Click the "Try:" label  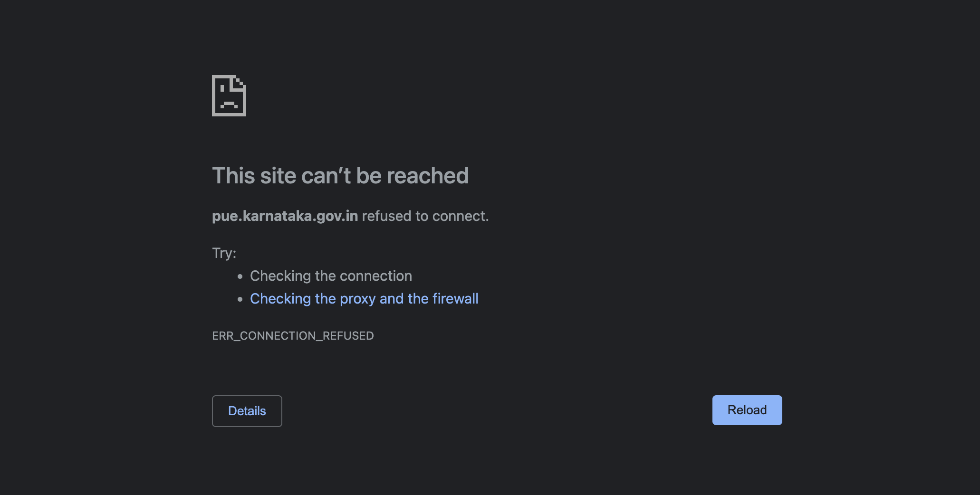click(224, 253)
